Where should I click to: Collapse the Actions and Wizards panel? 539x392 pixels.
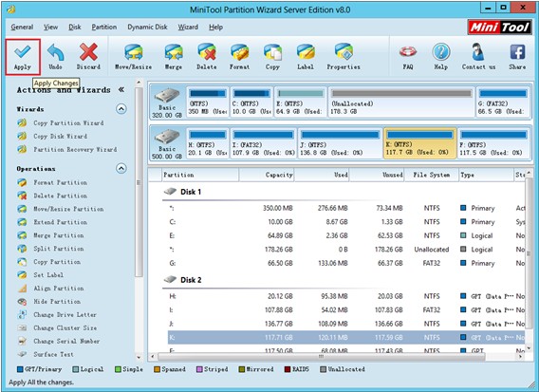(x=121, y=90)
